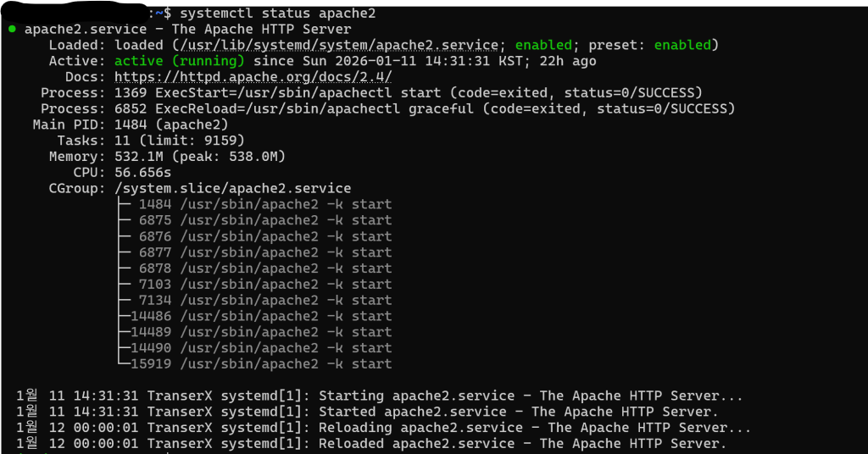868x454 pixels.
Task: Select the Memory 532.1M value
Action: (x=138, y=157)
